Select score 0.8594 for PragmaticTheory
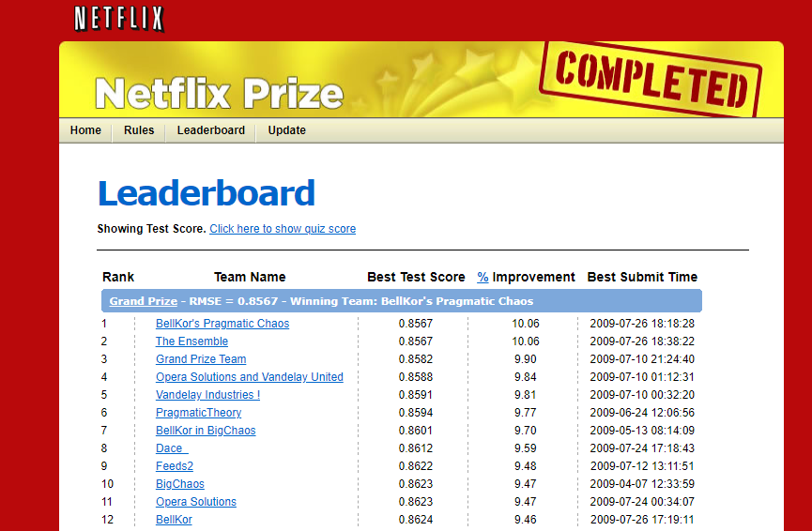The image size is (812, 531). pyautogui.click(x=416, y=413)
